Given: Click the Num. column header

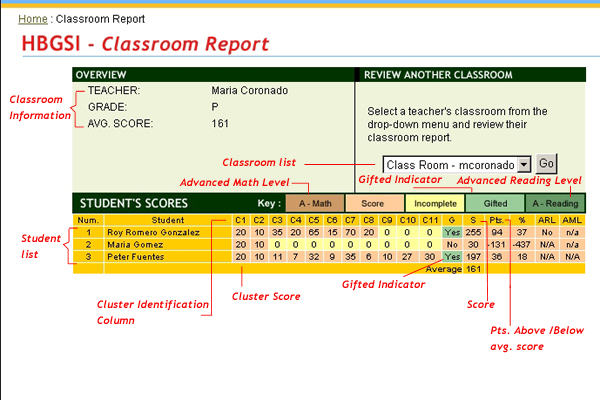Looking at the screenshot, I should click(88, 219).
